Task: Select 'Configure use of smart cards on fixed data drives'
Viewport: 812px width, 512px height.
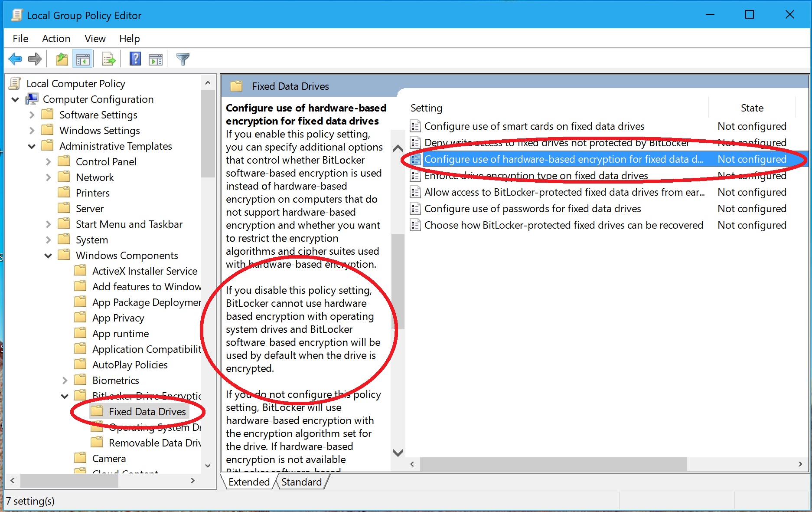Action: click(534, 126)
